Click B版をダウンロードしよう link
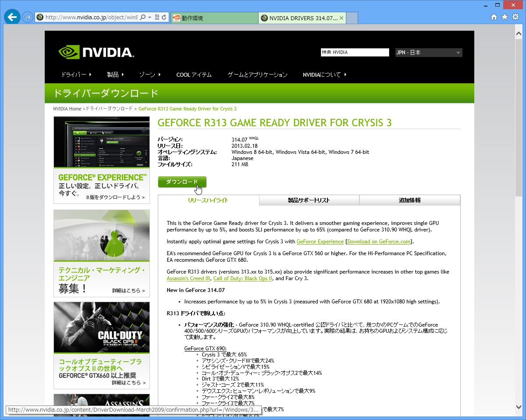Image resolution: width=526 pixels, height=420 pixels. 115,197
